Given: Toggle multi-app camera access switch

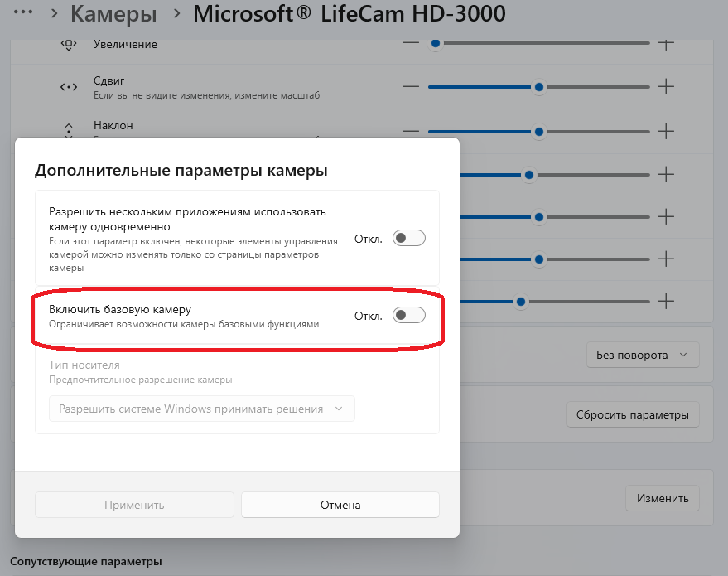Looking at the screenshot, I should point(409,239).
